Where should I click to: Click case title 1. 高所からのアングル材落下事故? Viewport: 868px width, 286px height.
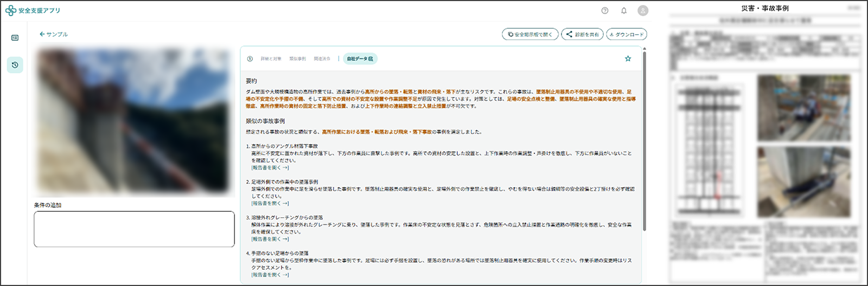tap(282, 146)
